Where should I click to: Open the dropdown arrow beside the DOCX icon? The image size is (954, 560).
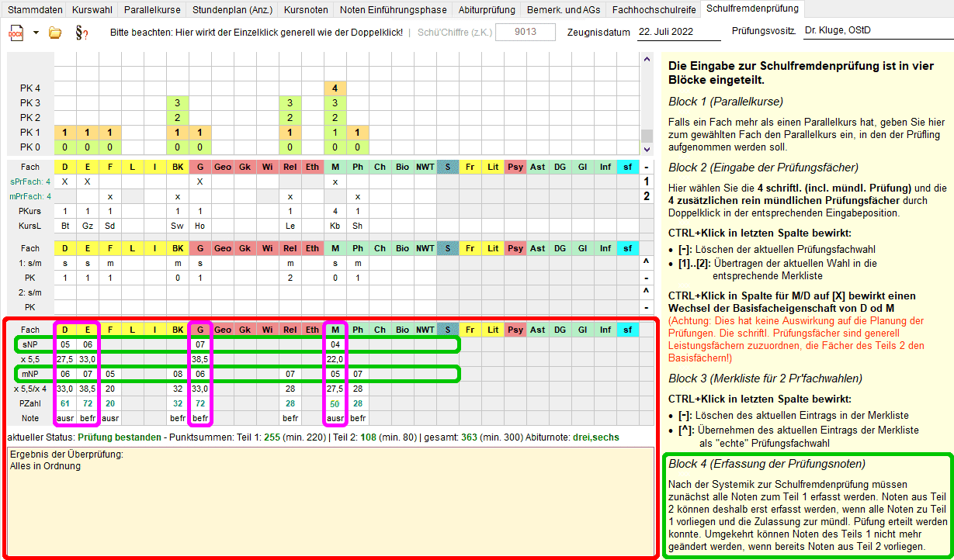click(x=36, y=33)
